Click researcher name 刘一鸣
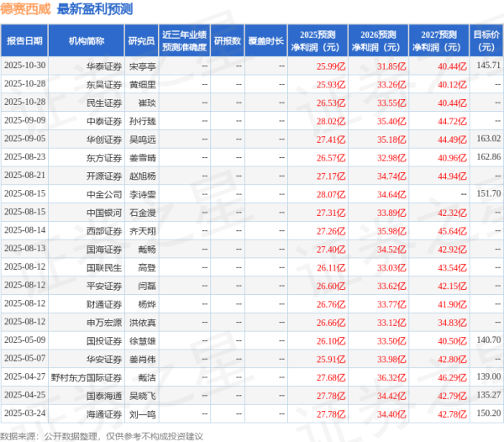The width and height of the screenshot is (504, 442). (143, 414)
